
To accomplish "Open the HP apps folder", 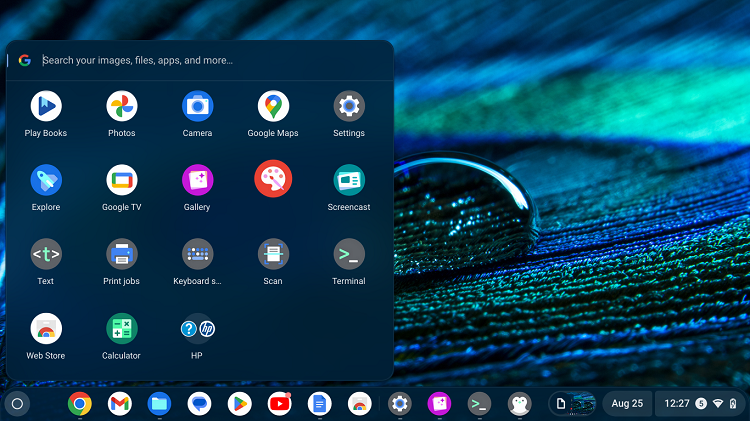I will tap(197, 328).
